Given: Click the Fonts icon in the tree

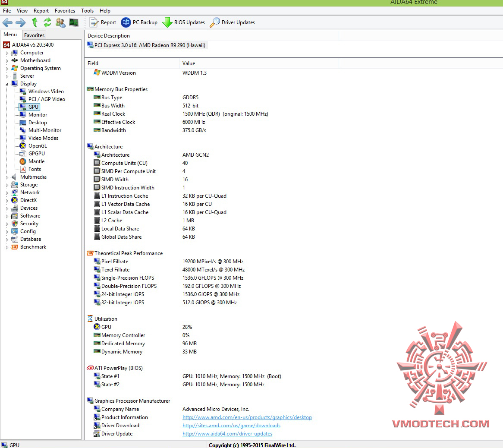Looking at the screenshot, I should [x=23, y=169].
